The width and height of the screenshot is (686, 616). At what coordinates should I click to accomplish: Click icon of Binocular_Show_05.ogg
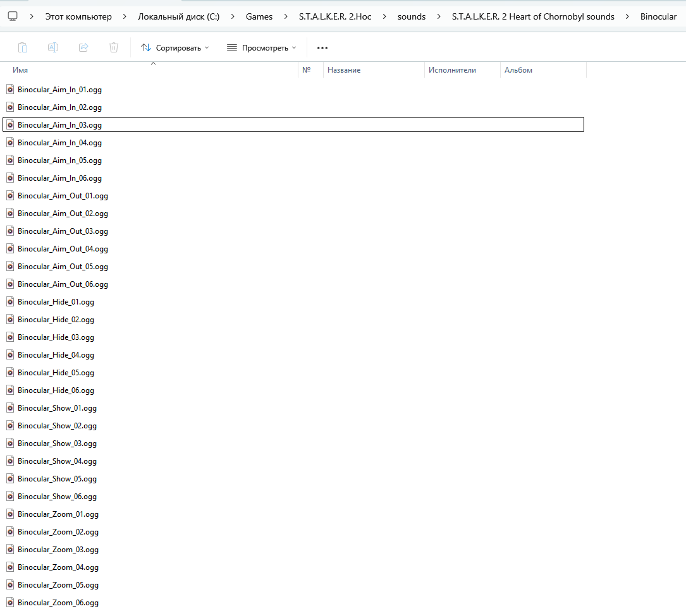[x=10, y=479]
